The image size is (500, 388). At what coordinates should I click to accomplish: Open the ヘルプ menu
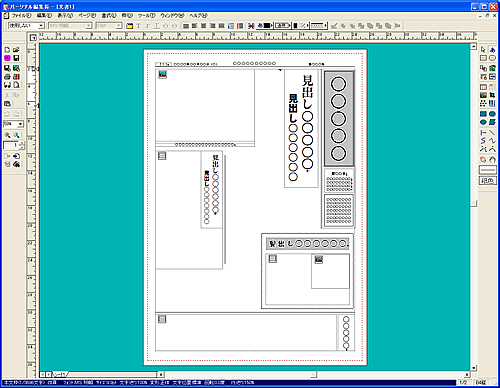click(x=198, y=16)
